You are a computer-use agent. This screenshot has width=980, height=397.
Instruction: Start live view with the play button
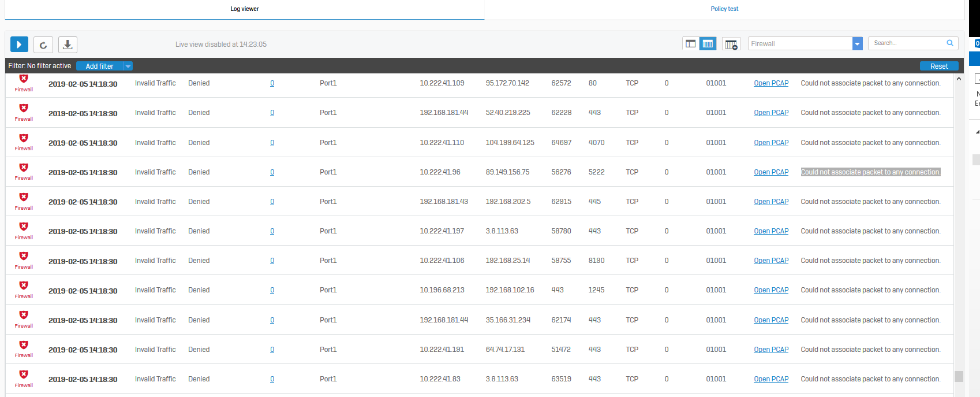[x=19, y=44]
